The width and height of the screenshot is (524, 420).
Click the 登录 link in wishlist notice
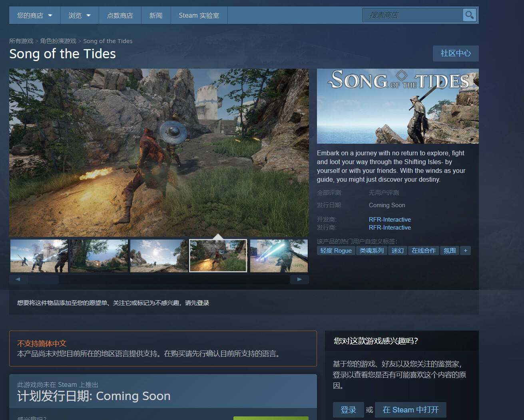click(x=203, y=303)
